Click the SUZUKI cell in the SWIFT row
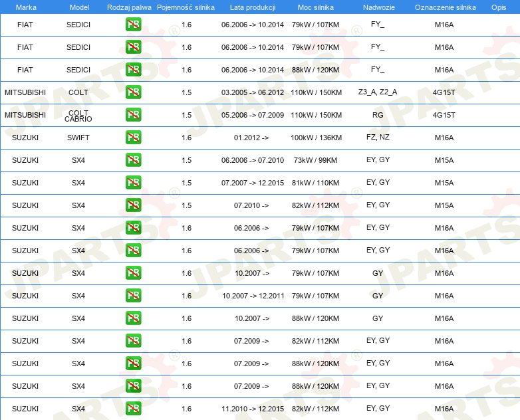This screenshot has width=520, height=420. click(25, 138)
